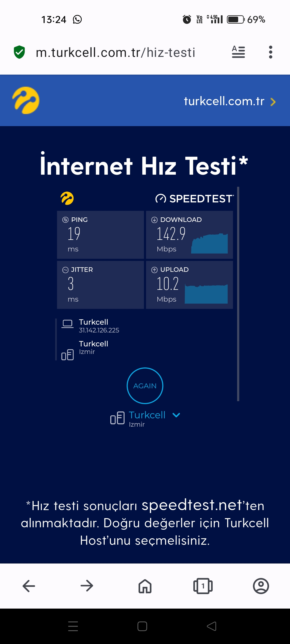This screenshot has width=290, height=644.
Task: Select the Turkcell server name below AGAIN
Action: pos(147,415)
